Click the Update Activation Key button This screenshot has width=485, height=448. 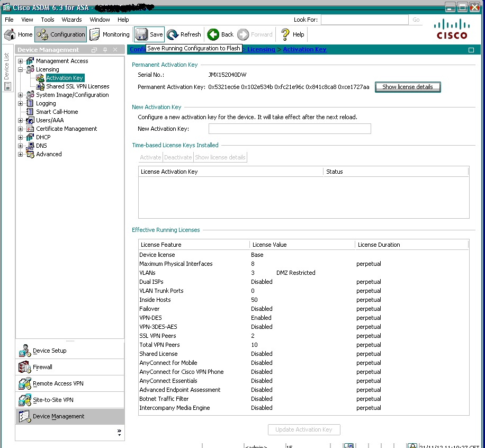click(304, 429)
